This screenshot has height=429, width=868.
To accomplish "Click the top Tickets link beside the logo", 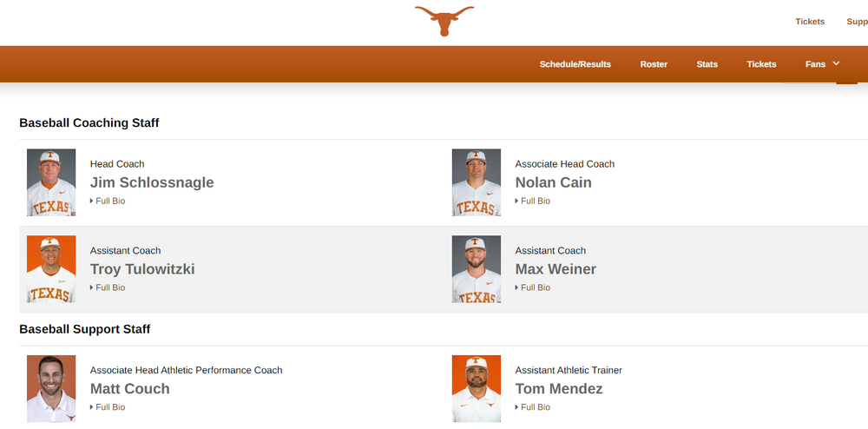I will [810, 22].
